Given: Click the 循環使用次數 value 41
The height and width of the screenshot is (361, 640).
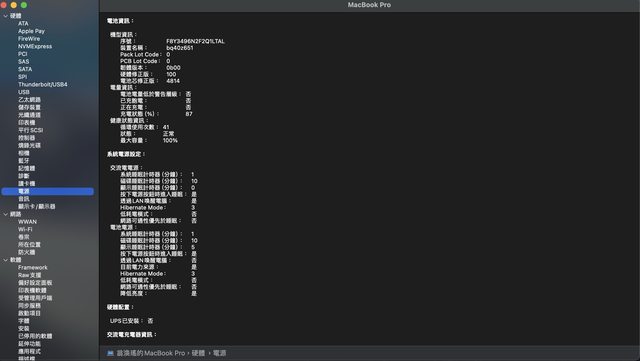Looking at the screenshot, I should pyautogui.click(x=166, y=127).
